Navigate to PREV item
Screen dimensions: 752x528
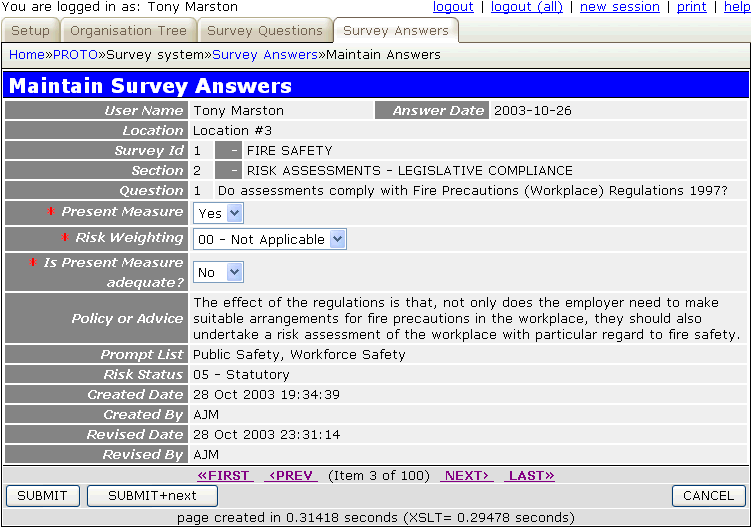tap(291, 476)
